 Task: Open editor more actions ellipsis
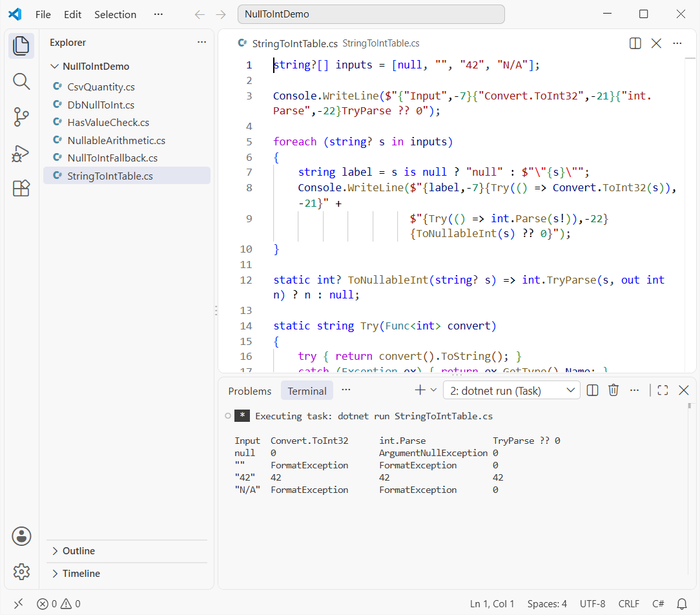(x=677, y=43)
